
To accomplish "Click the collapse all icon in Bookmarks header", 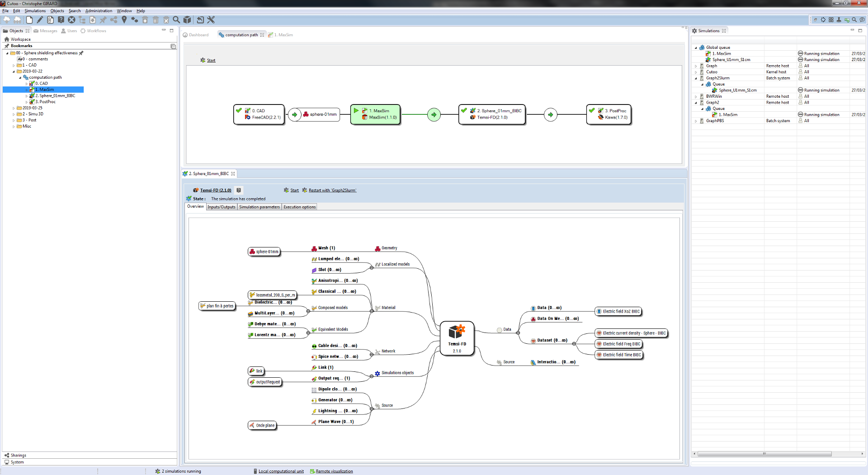I will pos(173,46).
